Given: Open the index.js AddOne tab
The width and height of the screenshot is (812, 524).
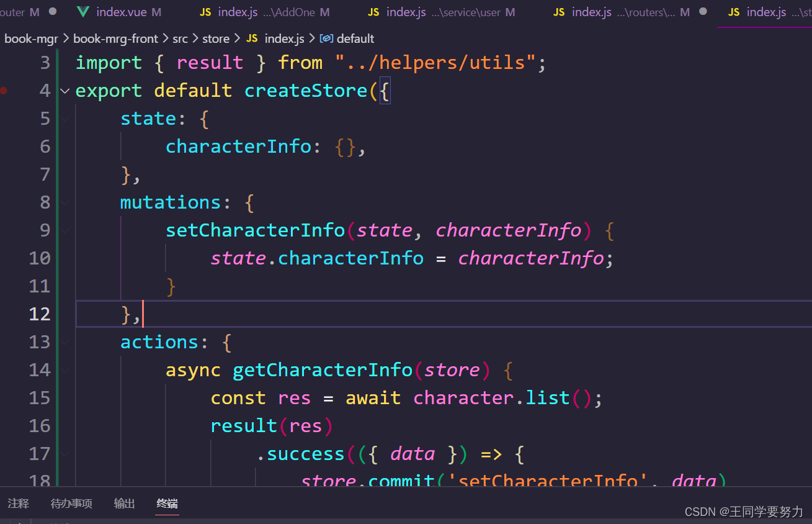Looking at the screenshot, I should point(265,12).
